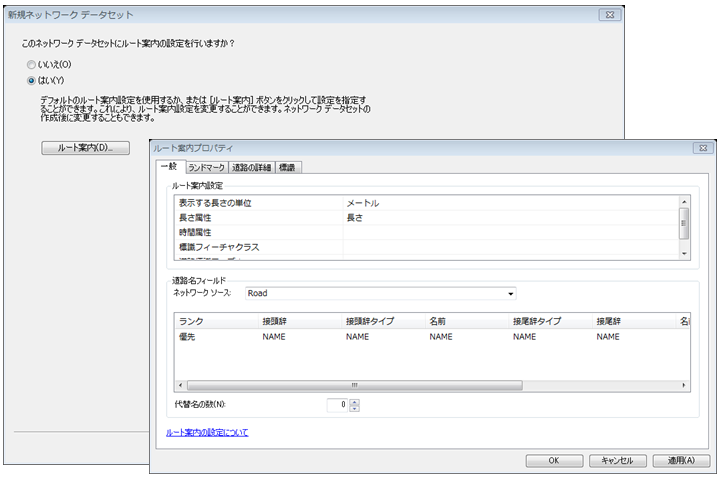The height and width of the screenshot is (481, 721).
Task: Switch to the 一般 tab
Action: coord(168,167)
